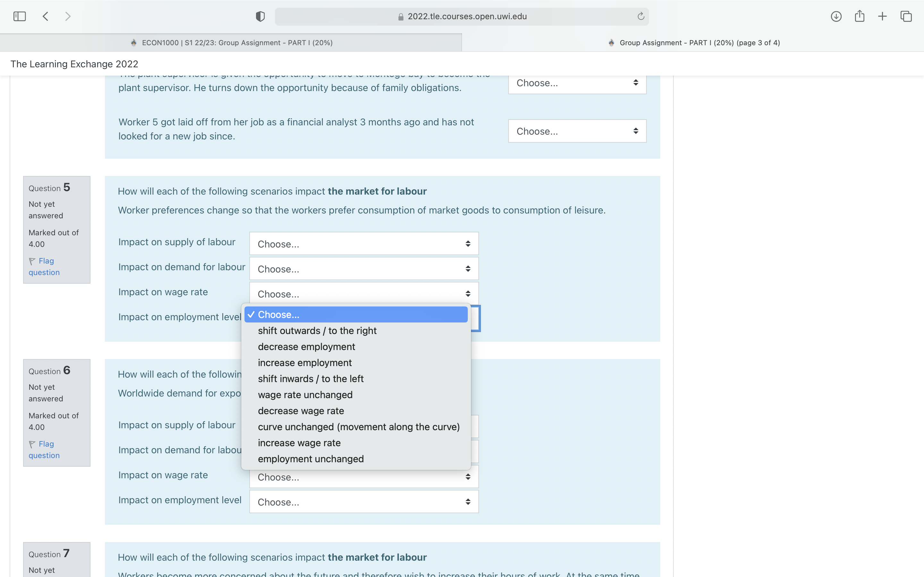Flag Question 5
Viewport: 924px width, 577px height.
click(44, 266)
